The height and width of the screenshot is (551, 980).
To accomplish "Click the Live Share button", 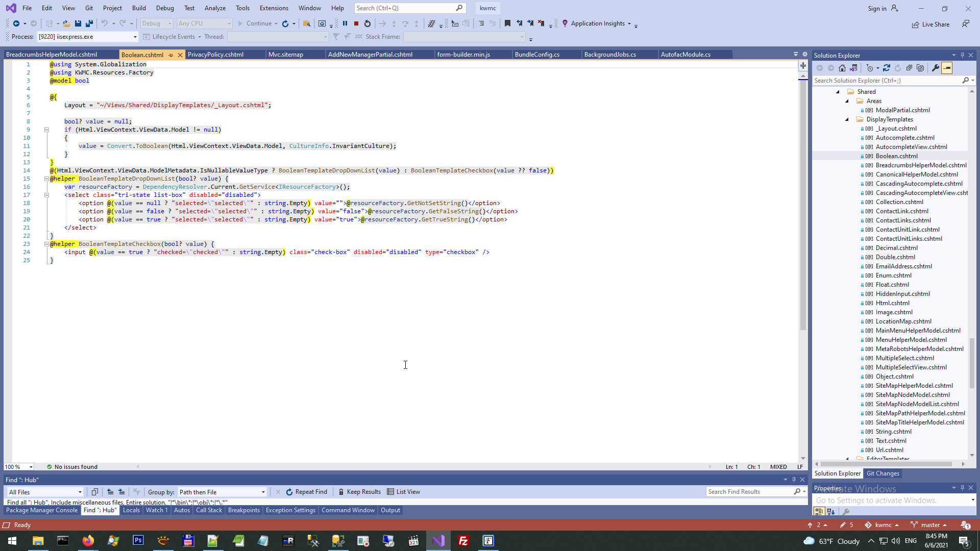I will pos(931,24).
